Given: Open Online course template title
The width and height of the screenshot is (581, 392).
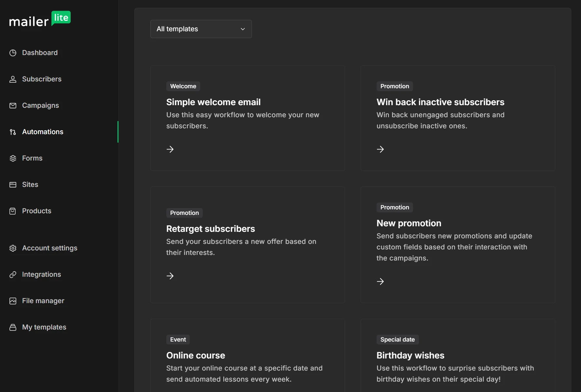Looking at the screenshot, I should click(x=196, y=356).
